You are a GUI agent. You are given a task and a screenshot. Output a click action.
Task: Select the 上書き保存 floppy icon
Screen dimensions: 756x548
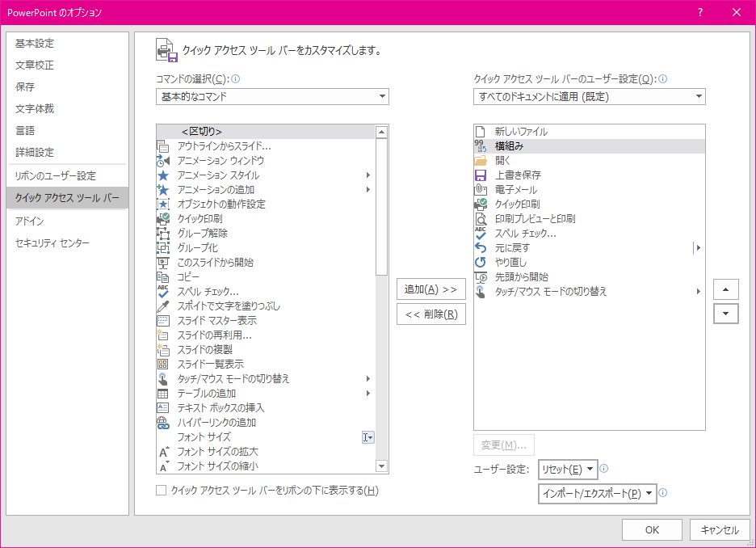tap(481, 175)
